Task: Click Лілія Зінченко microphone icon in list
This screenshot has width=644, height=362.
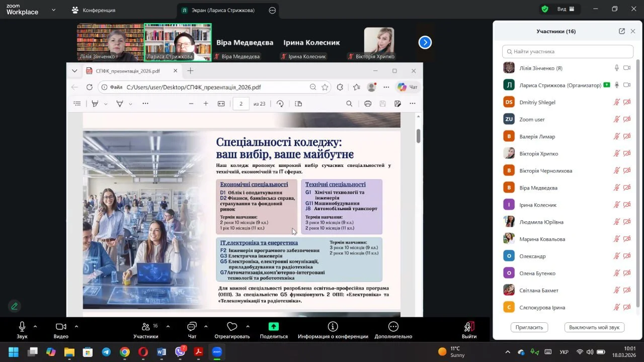Action: pos(616,68)
